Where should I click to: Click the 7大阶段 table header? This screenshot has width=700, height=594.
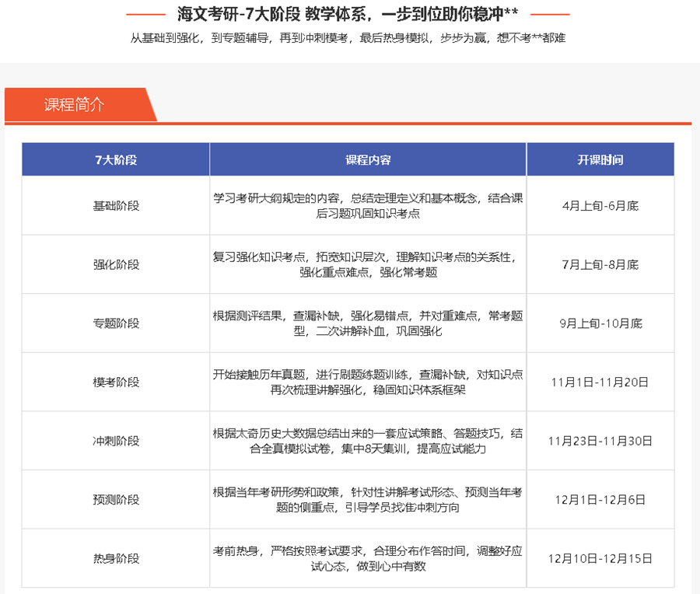point(114,159)
